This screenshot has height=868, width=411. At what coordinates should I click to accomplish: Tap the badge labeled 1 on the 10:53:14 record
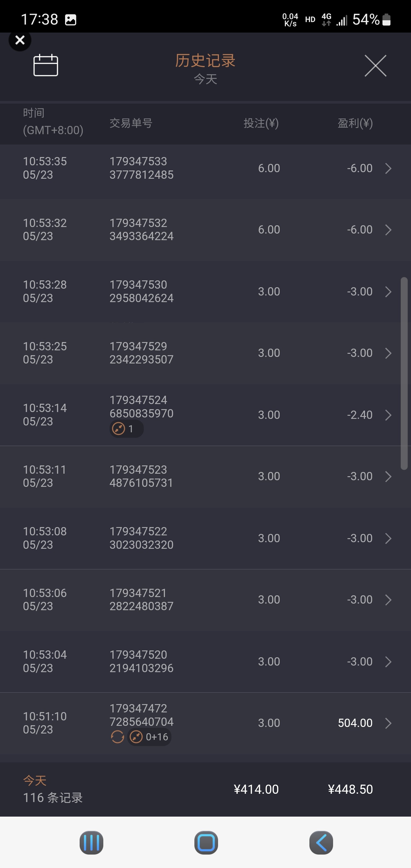click(126, 429)
